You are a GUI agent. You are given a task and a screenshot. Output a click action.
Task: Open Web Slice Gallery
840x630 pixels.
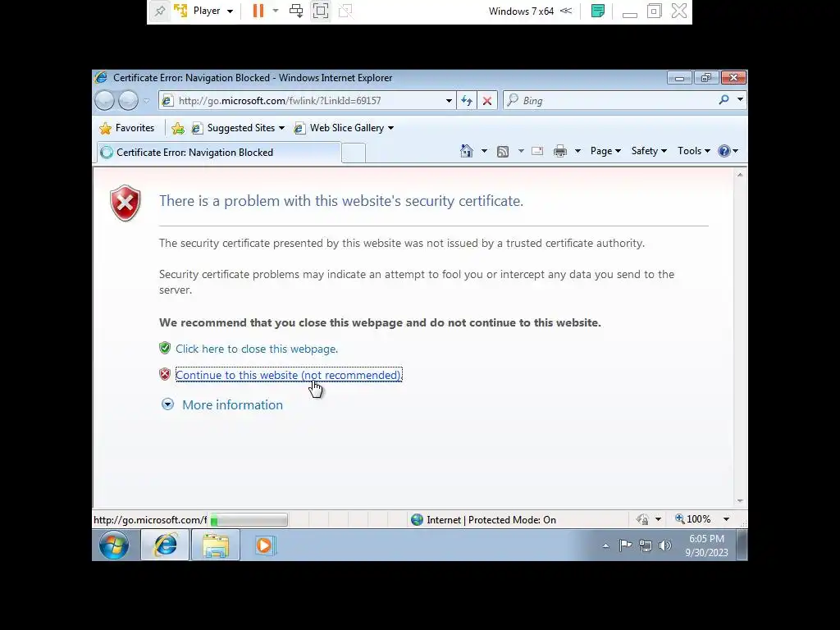tap(344, 128)
